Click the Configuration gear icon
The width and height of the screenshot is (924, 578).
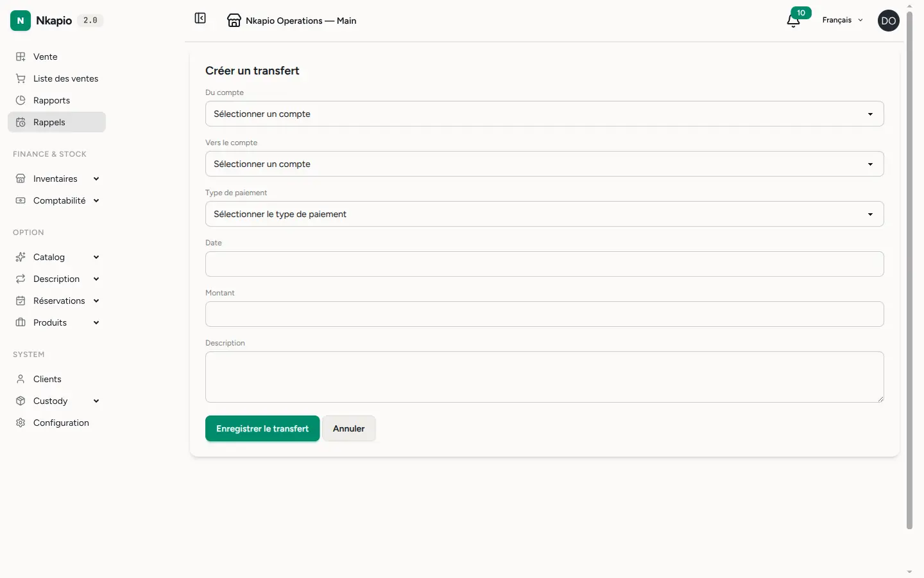tap(21, 423)
